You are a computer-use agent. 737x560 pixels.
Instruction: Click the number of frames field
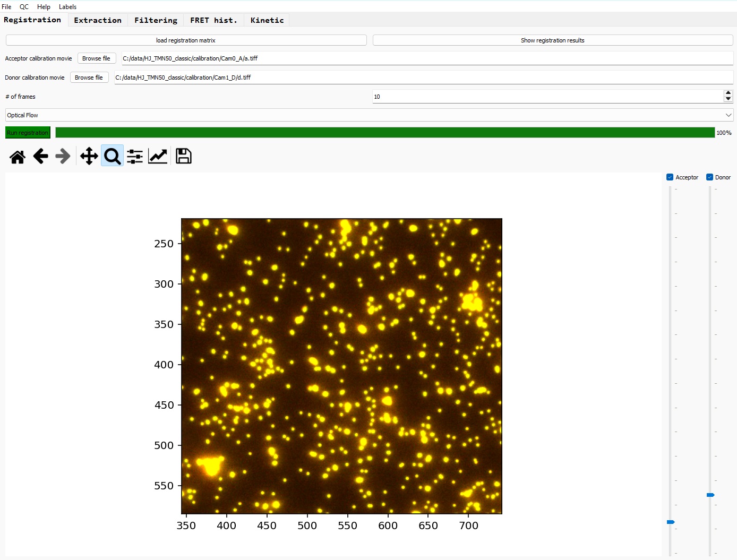point(548,97)
